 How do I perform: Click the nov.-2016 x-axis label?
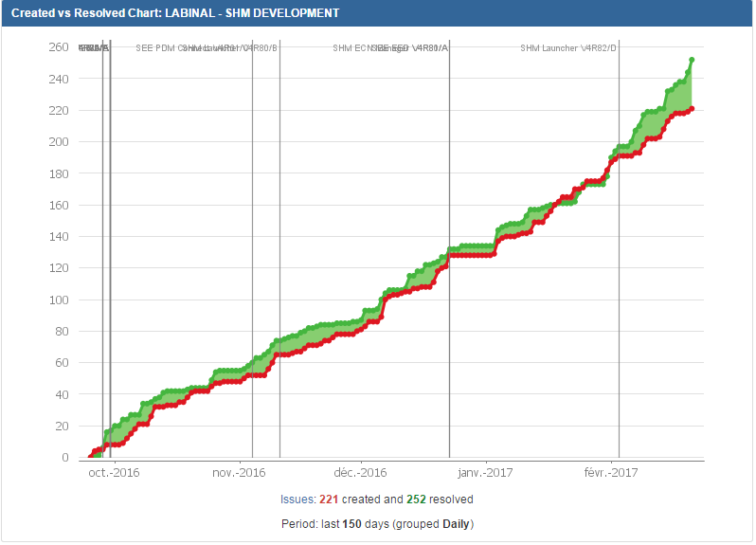pyautogui.click(x=237, y=473)
